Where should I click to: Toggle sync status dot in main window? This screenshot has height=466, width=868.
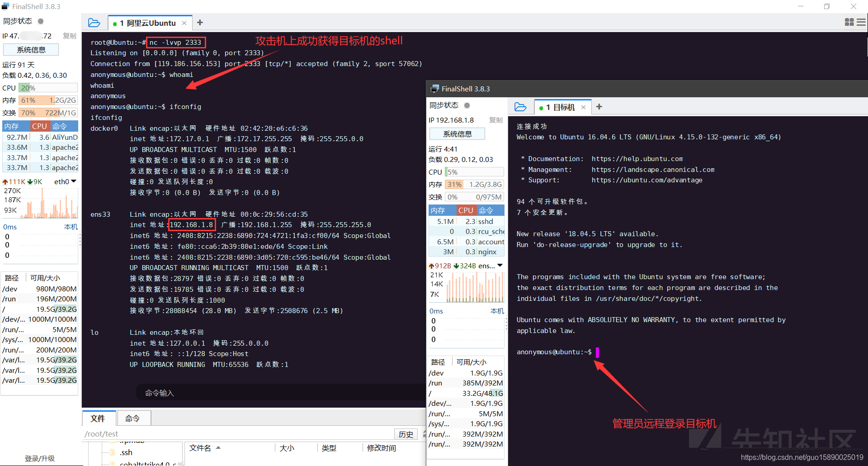pyautogui.click(x=41, y=21)
